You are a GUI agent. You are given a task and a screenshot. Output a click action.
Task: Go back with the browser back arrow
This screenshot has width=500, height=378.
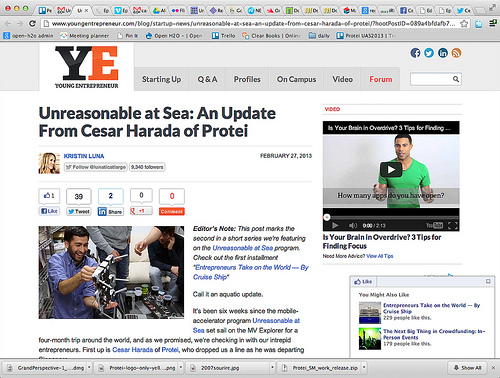[x=8, y=23]
